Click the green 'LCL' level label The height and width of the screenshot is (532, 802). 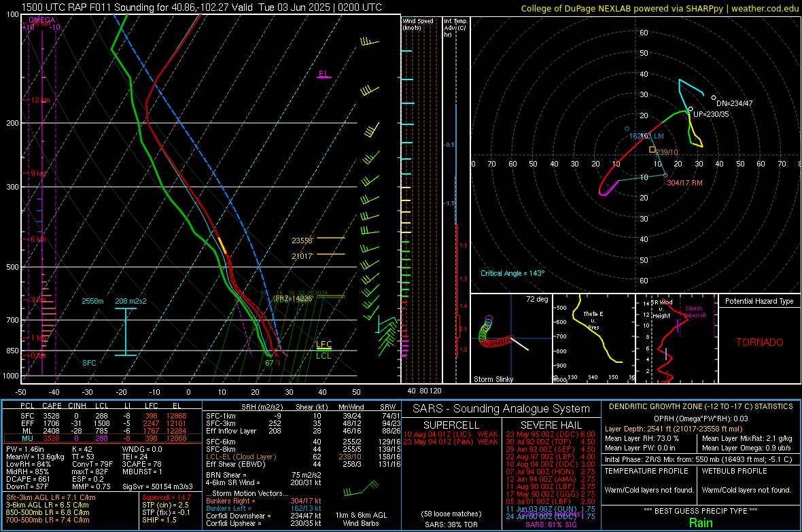point(324,356)
